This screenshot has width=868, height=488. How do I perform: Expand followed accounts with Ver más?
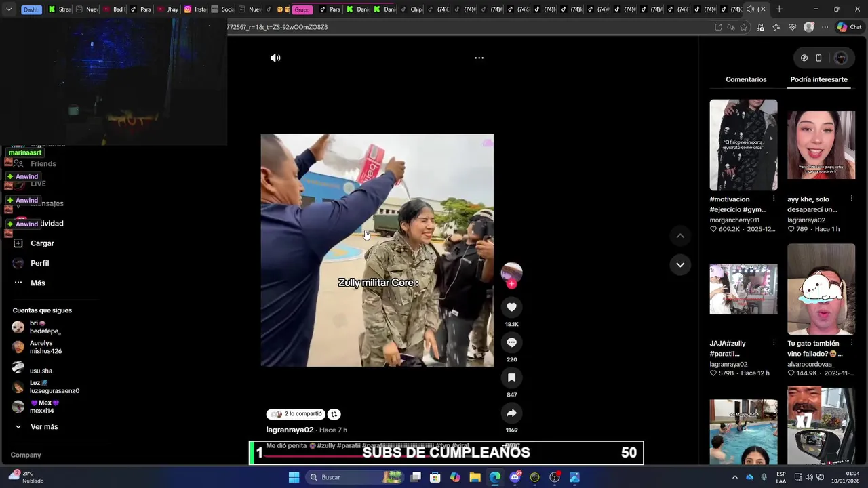click(x=37, y=427)
